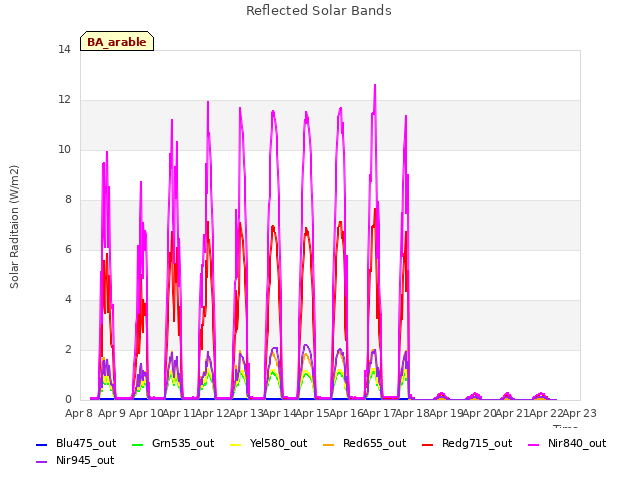Click the Apr 23 x-axis tick label

pyautogui.click(x=580, y=413)
